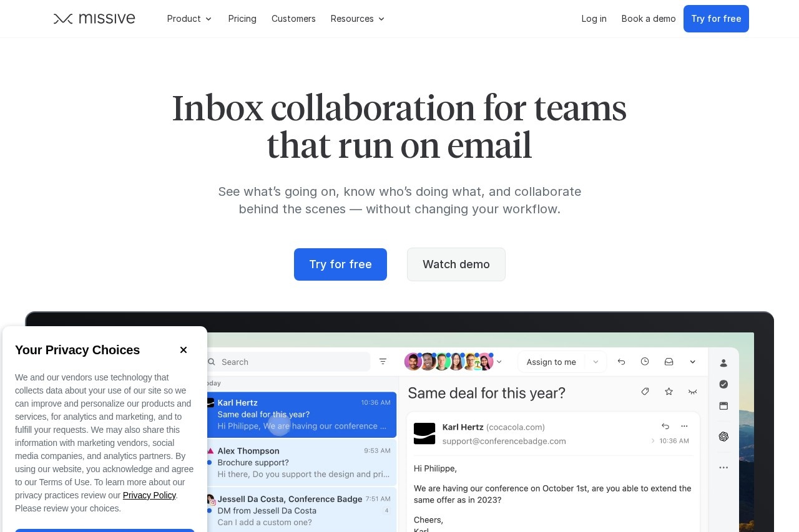This screenshot has width=799, height=532.
Task: Click the archive tray icon in the toolbar
Action: [x=669, y=362]
